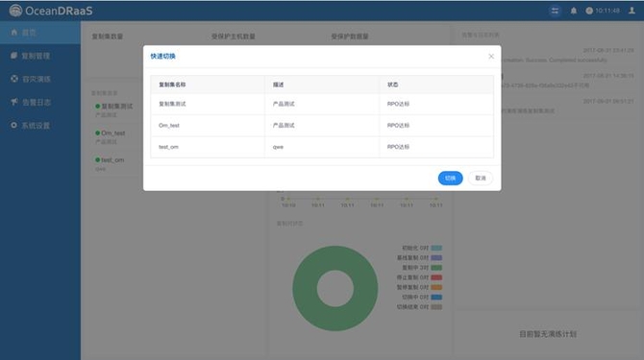Open test_om in the background replica list

[x=112, y=160]
